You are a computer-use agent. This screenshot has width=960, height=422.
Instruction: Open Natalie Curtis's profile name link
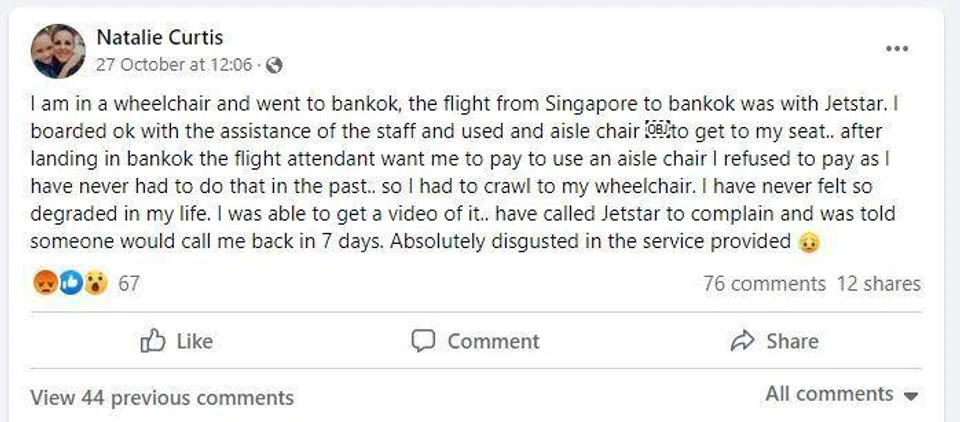click(160, 38)
